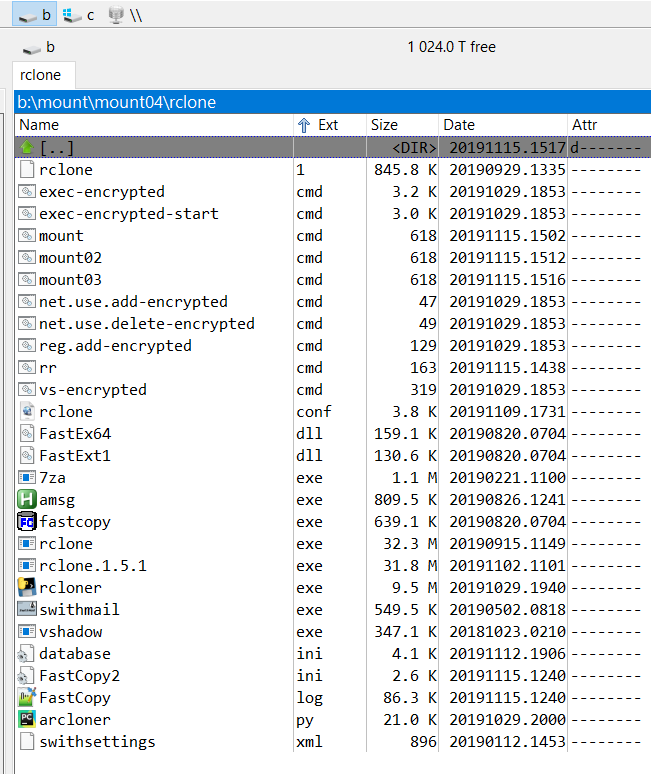
Task: Sort by Ext column header
Action: [330, 125]
